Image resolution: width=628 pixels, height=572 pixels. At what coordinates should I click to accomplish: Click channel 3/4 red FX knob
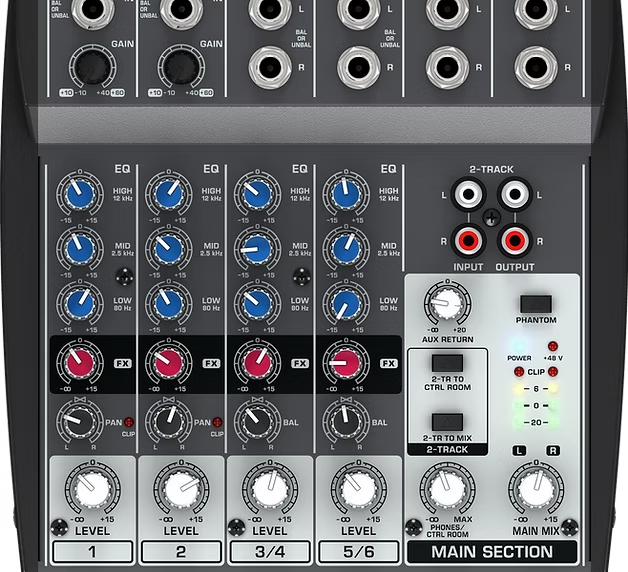258,362
